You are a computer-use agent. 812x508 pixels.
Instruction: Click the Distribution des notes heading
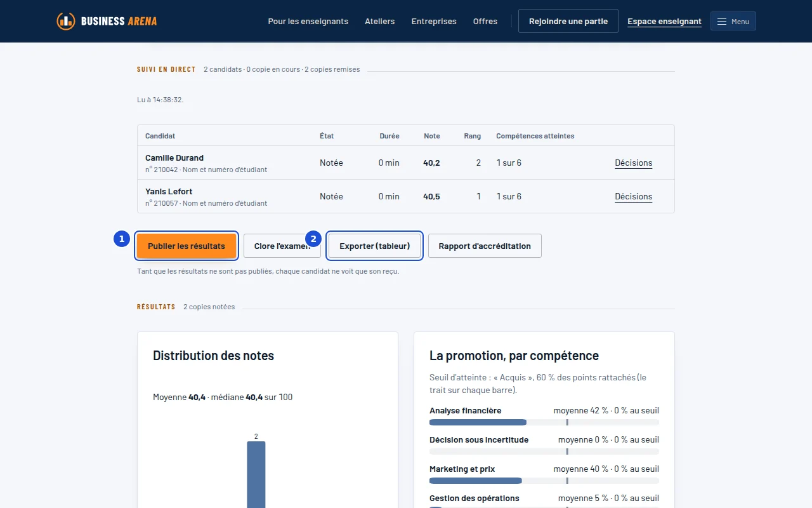tap(214, 356)
